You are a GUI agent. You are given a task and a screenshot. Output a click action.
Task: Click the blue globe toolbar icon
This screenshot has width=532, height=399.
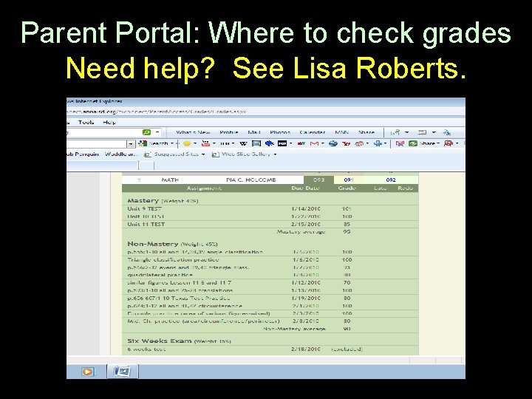[x=332, y=143]
